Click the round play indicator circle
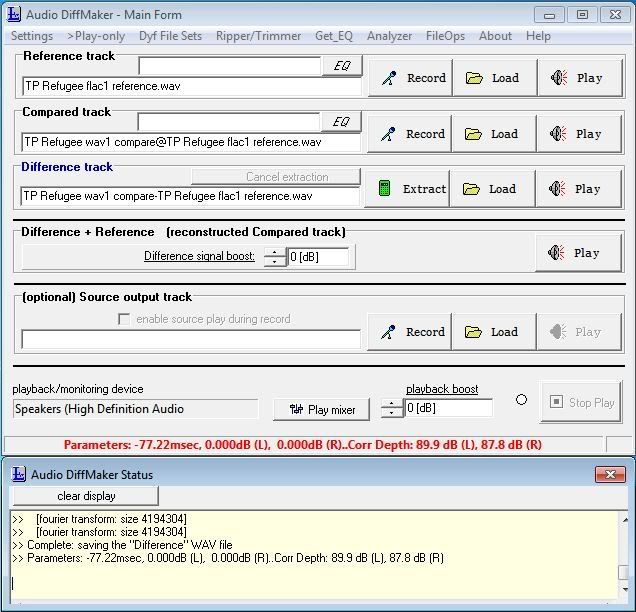Screen dimensions: 636x612 521,400
